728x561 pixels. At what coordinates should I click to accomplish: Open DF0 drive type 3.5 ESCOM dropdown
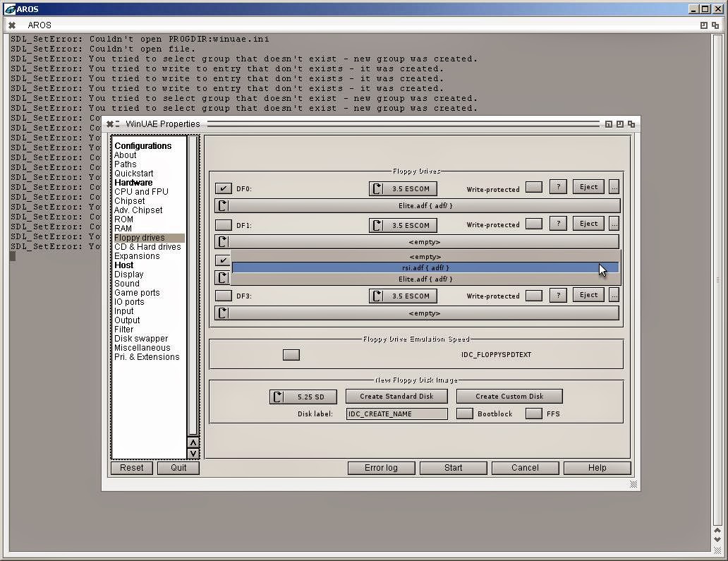click(x=403, y=188)
